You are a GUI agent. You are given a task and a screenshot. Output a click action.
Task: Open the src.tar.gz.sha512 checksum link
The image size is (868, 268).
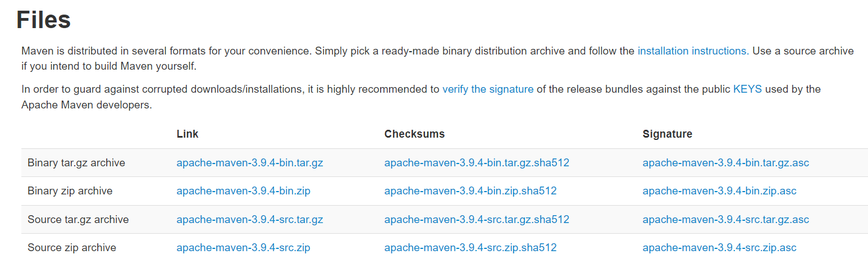pos(477,219)
